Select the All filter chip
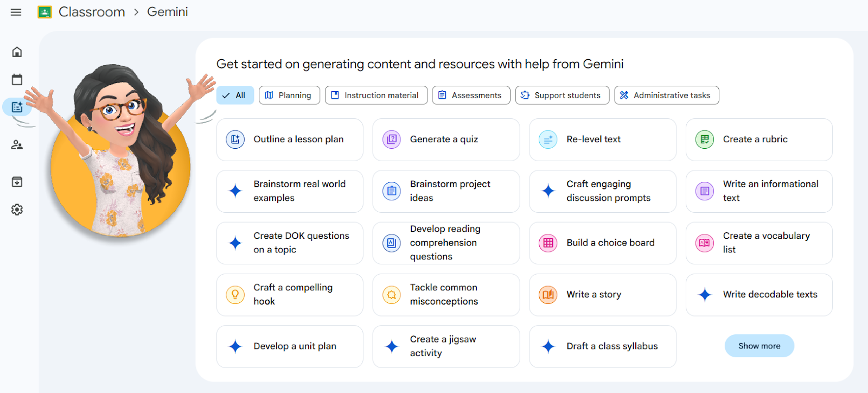The width and height of the screenshot is (868, 393). click(x=234, y=95)
